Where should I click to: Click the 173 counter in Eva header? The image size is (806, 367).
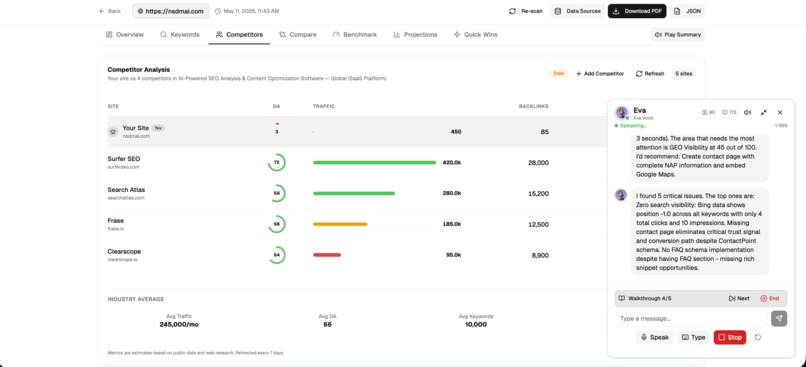pos(729,112)
